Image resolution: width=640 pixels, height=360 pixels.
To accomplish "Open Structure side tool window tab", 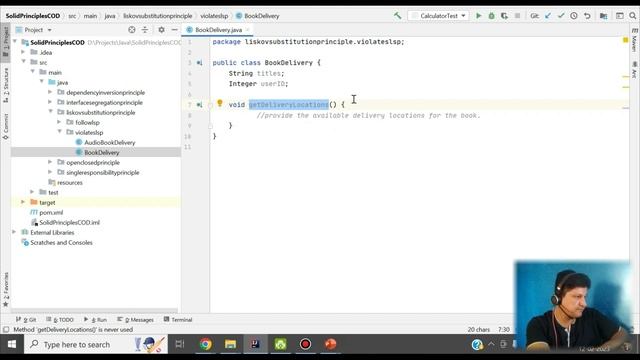I will point(6,84).
